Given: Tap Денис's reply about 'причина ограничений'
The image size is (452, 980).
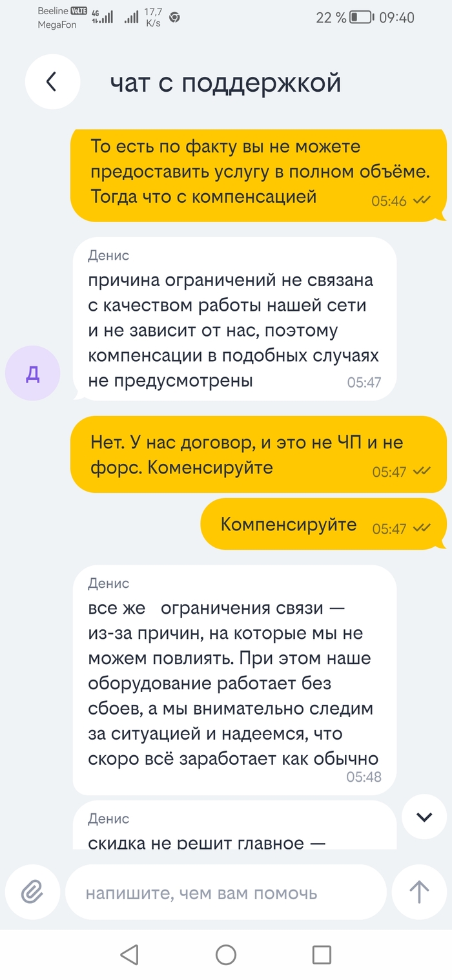Looking at the screenshot, I should click(234, 318).
